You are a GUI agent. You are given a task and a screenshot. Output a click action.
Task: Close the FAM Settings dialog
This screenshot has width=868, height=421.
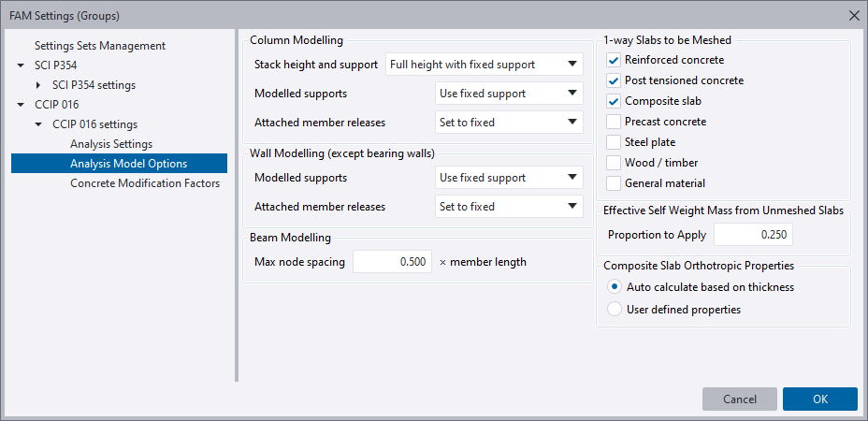click(853, 15)
